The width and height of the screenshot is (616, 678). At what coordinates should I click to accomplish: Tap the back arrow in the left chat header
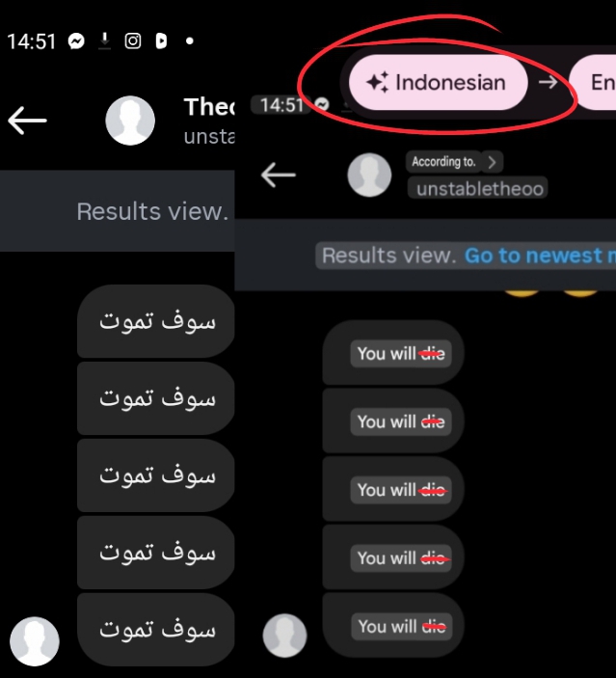point(27,121)
